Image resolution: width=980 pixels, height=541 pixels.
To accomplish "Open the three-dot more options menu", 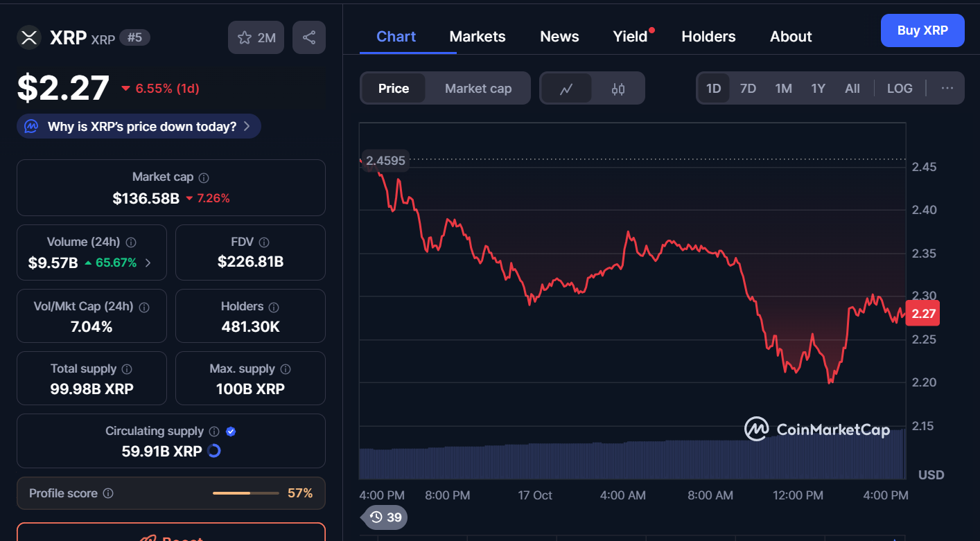I will click(x=947, y=89).
